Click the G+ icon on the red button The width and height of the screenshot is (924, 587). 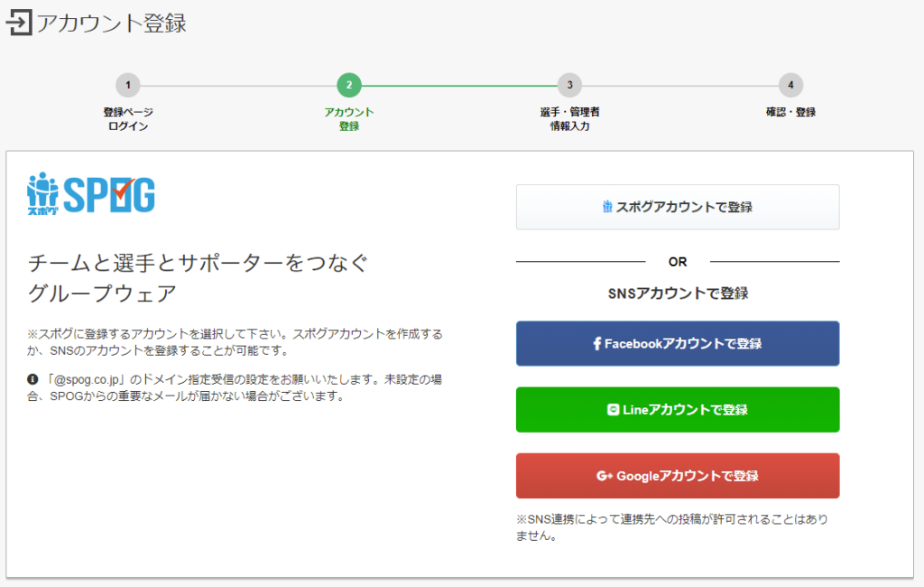(x=605, y=476)
